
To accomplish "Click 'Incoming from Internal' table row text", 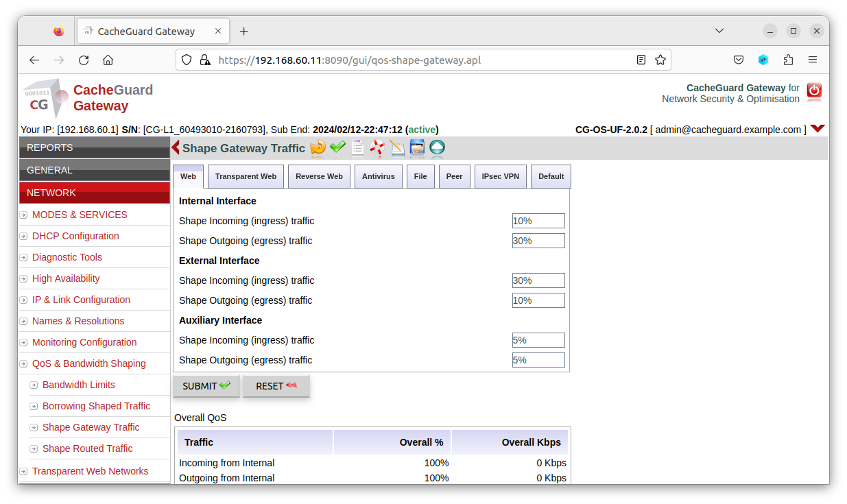I will [226, 463].
